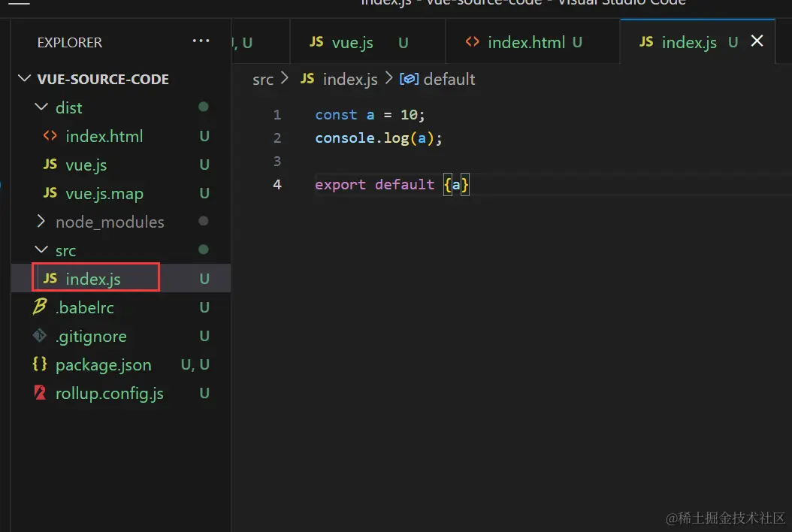Click the number 10 on line 1

point(409,115)
